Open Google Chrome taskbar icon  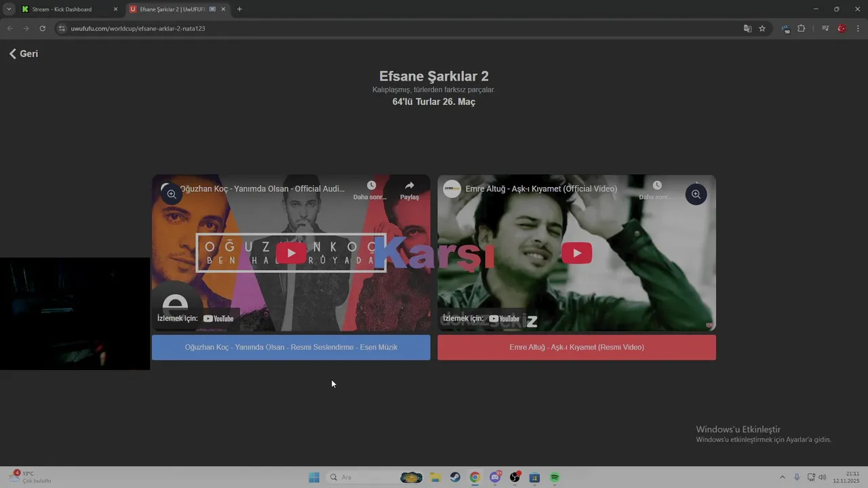[x=475, y=477]
